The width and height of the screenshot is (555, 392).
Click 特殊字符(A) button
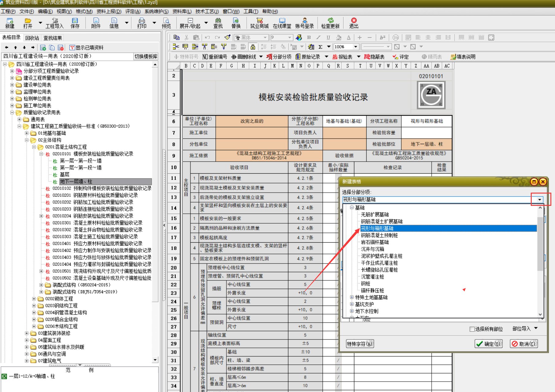coord(360,344)
